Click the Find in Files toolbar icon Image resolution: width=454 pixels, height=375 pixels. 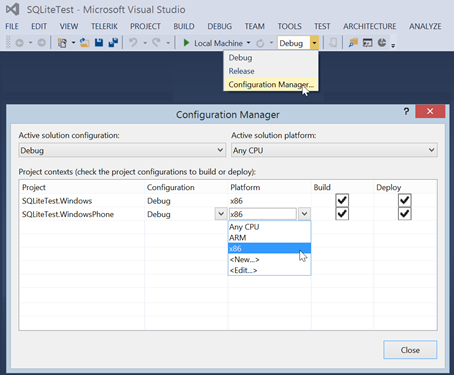[x=353, y=43]
